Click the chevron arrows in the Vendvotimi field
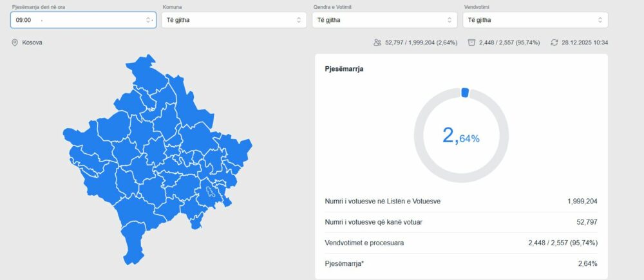The height and width of the screenshot is (280, 644). coord(600,20)
